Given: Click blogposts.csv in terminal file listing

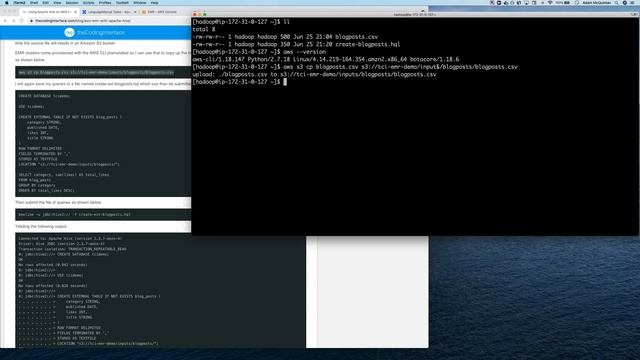Looking at the screenshot, I should (x=356, y=37).
